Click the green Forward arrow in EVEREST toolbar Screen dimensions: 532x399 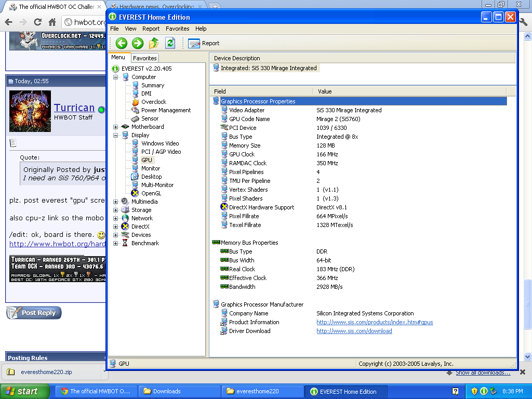(138, 43)
